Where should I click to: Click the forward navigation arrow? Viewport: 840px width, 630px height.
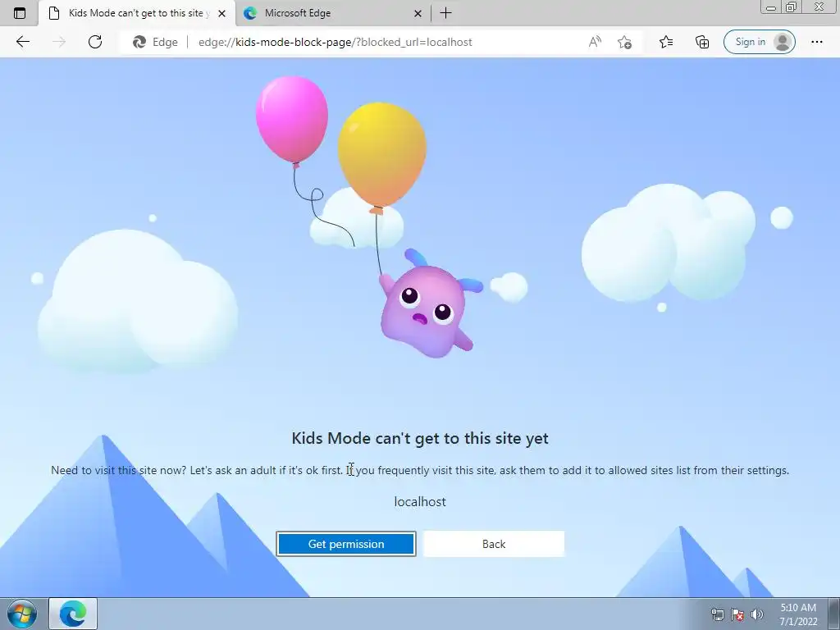(59, 42)
